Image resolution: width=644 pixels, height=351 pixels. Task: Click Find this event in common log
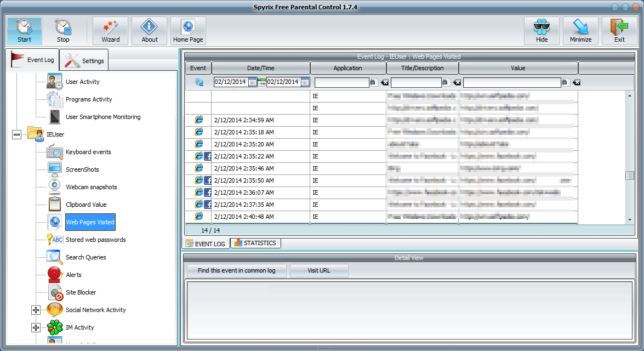(237, 270)
